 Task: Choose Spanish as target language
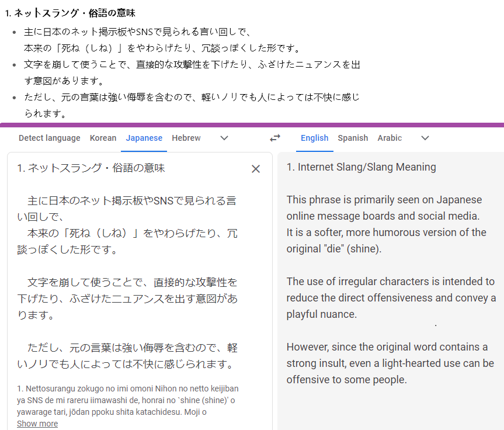pos(353,138)
